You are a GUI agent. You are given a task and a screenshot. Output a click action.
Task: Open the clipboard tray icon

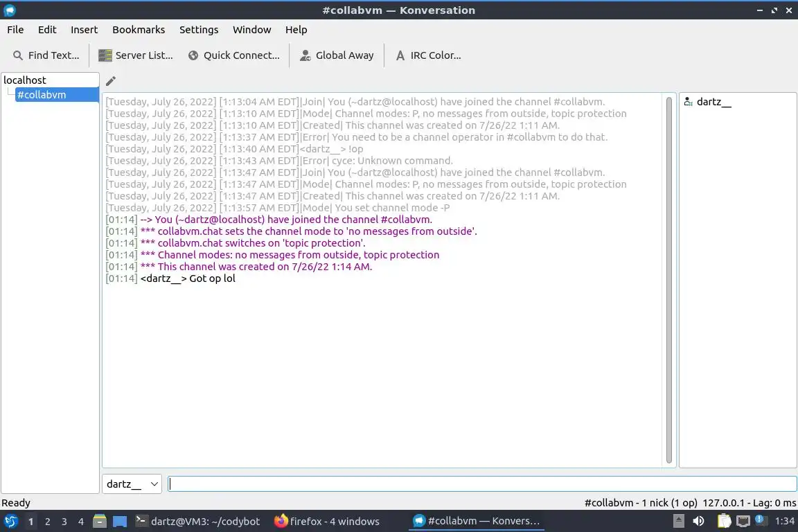point(724,521)
